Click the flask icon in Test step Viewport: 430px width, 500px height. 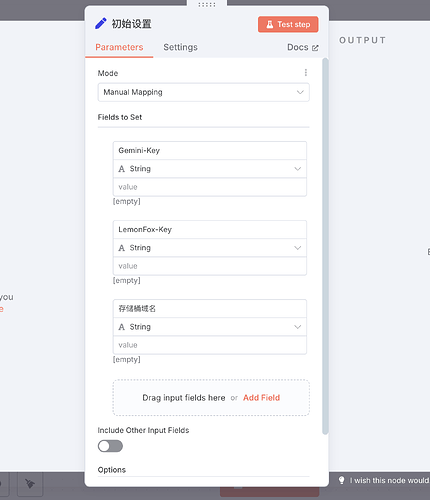pyautogui.click(x=270, y=24)
